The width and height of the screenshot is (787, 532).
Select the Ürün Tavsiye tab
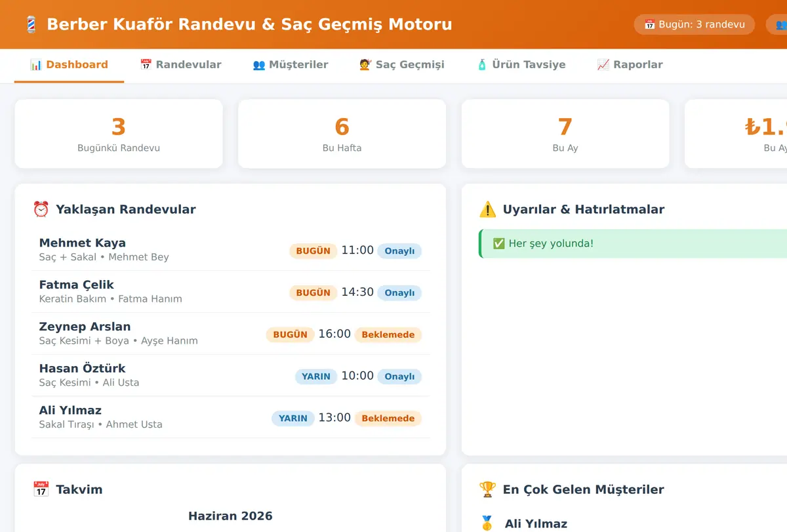point(521,64)
